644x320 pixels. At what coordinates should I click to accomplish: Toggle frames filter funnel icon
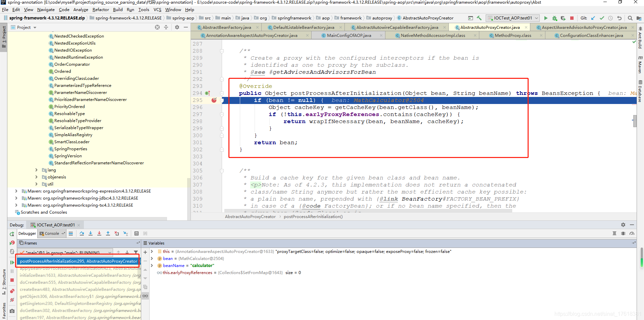point(136,252)
